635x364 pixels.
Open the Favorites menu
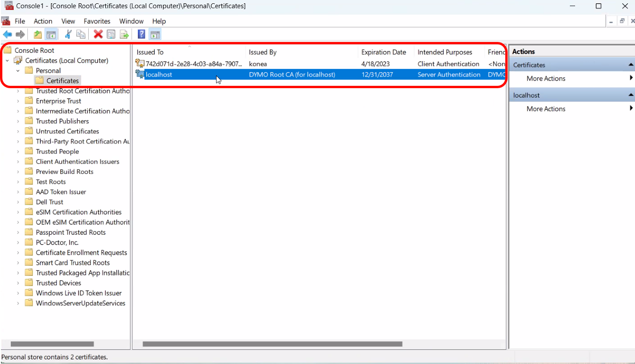(x=97, y=21)
